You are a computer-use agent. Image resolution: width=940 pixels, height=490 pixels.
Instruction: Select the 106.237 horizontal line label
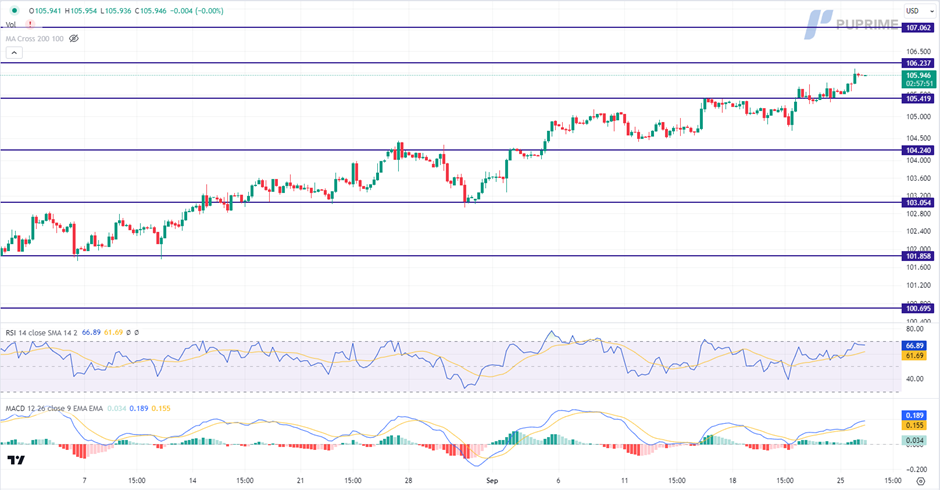[918, 63]
